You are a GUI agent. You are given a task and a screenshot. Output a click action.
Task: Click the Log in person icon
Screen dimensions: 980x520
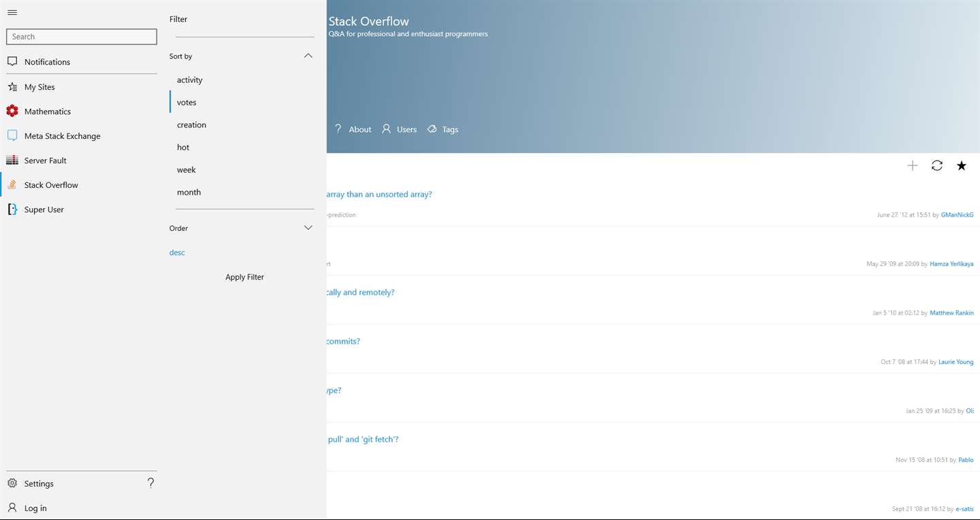click(x=12, y=508)
